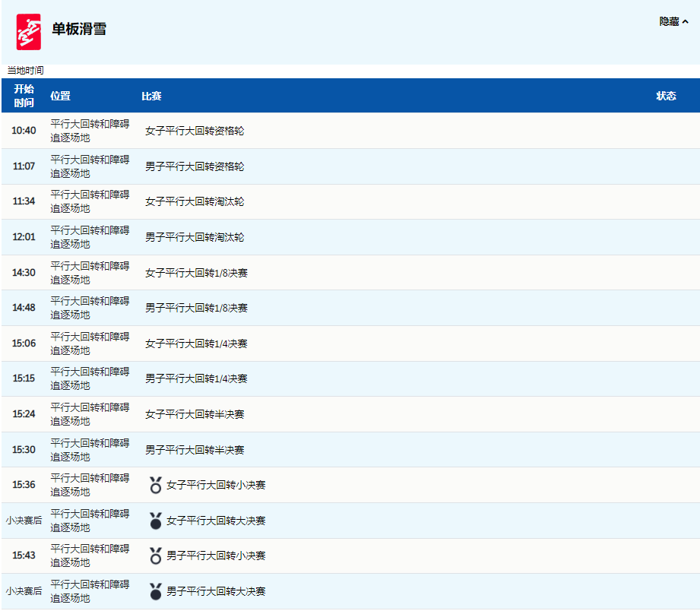The image size is (700, 611).
Task: Click the red snowboard sport icon
Action: (x=29, y=31)
